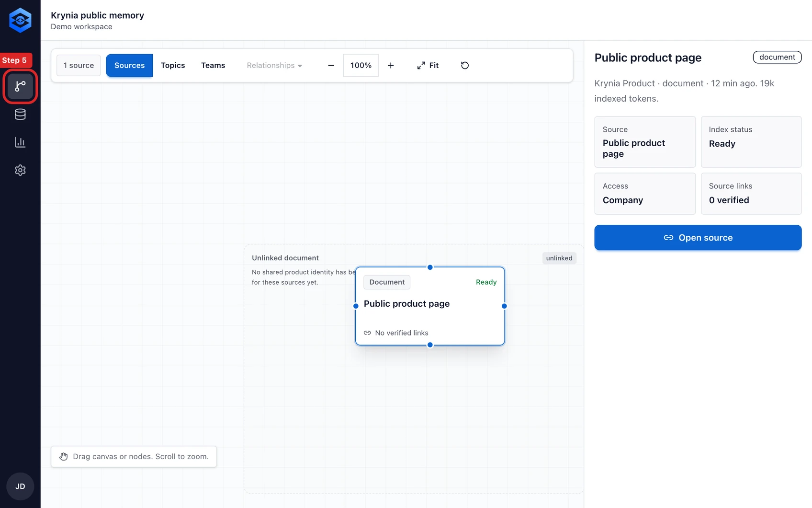The height and width of the screenshot is (508, 812).
Task: Open the database sources sidebar icon
Action: tap(20, 114)
